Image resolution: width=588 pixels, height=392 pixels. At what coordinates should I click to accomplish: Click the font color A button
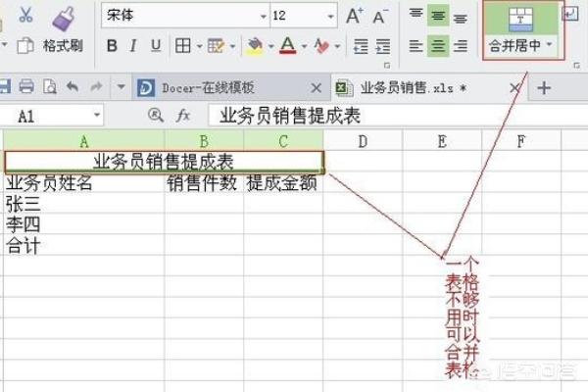[286, 46]
